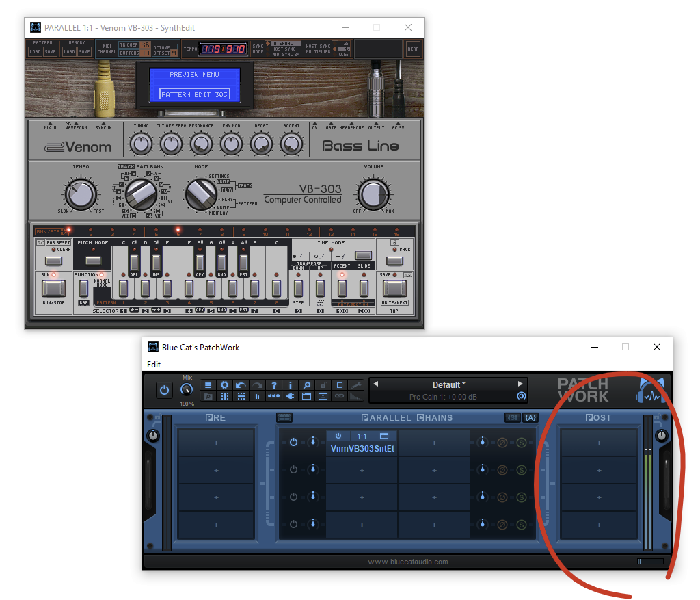700x600 pixels.
Task: Click the three-drops icon in PatchWork toolbar
Action: [273, 396]
